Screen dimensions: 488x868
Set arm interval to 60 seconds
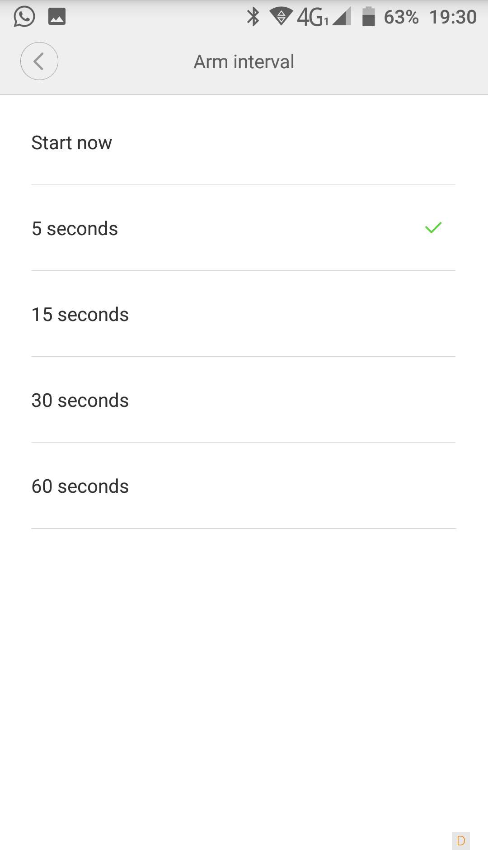pyautogui.click(x=80, y=486)
